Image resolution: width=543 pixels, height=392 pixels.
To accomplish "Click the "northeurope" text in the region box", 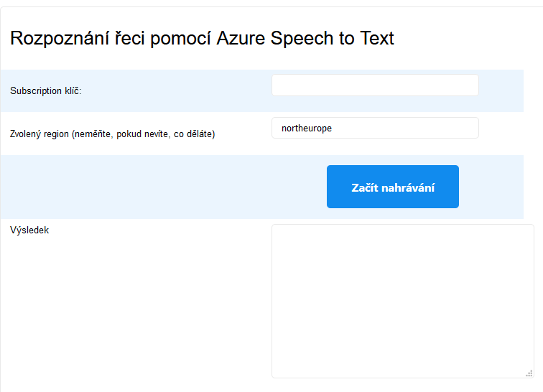I will point(307,129).
